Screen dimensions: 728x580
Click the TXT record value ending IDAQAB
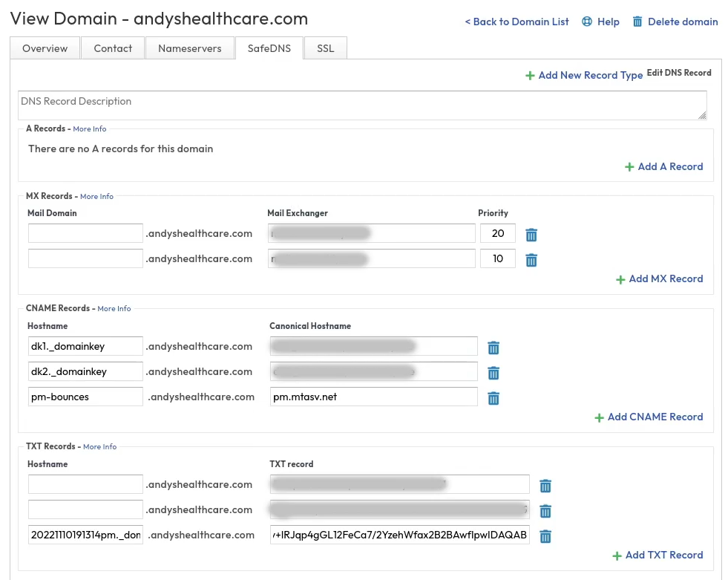coord(400,535)
